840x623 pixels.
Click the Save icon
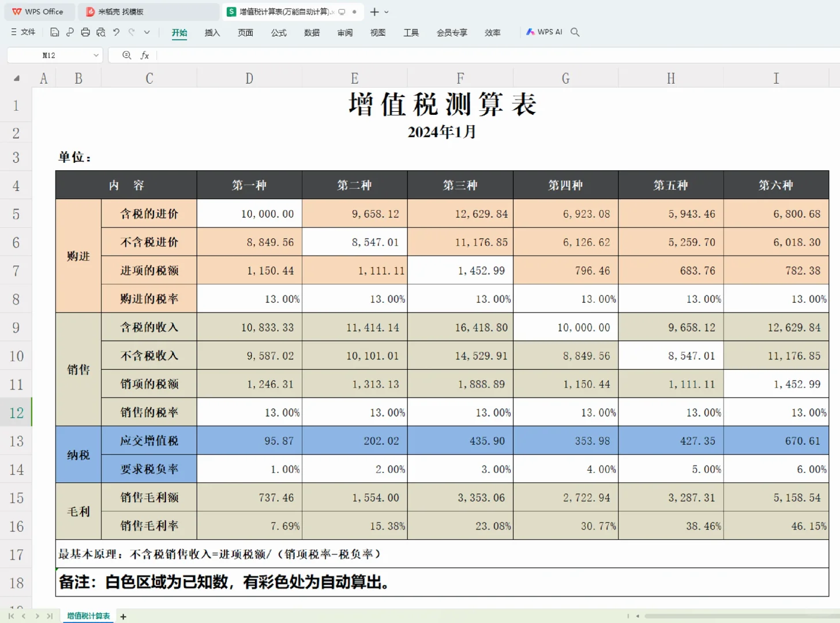pyautogui.click(x=55, y=33)
